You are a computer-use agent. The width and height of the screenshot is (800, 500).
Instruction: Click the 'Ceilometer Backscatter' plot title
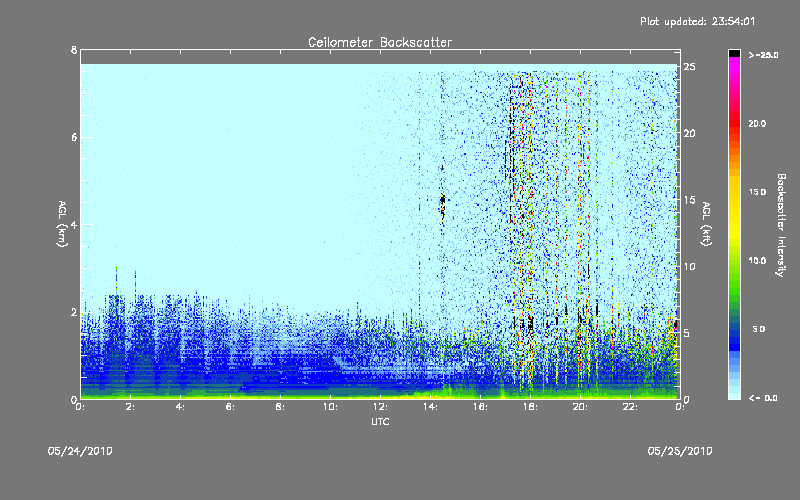[x=380, y=42]
